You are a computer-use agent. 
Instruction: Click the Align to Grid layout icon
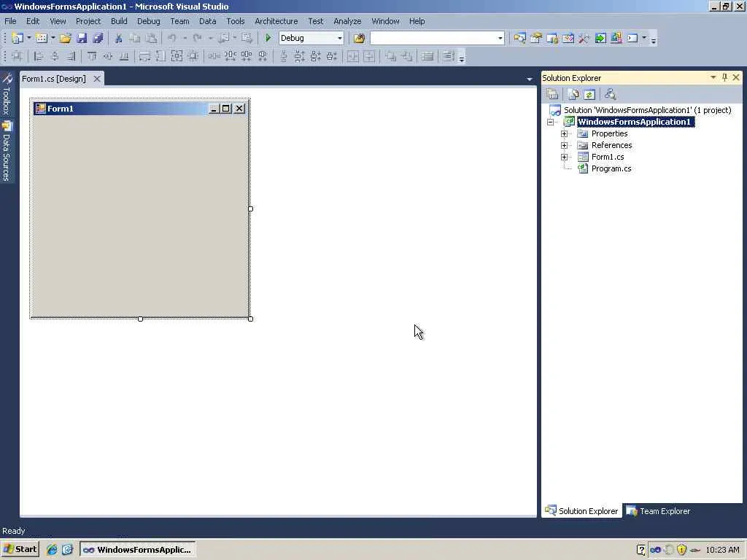[18, 56]
